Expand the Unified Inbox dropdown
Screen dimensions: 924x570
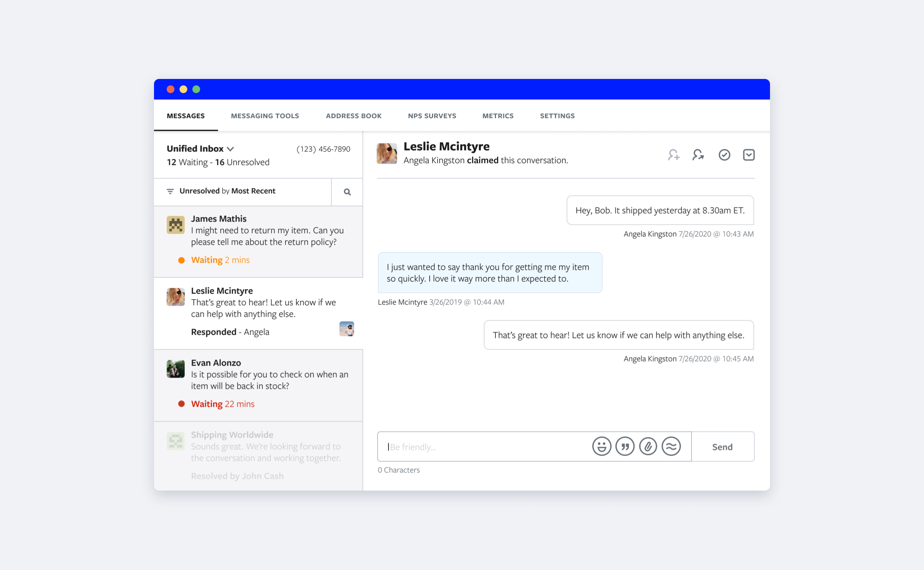coord(230,149)
